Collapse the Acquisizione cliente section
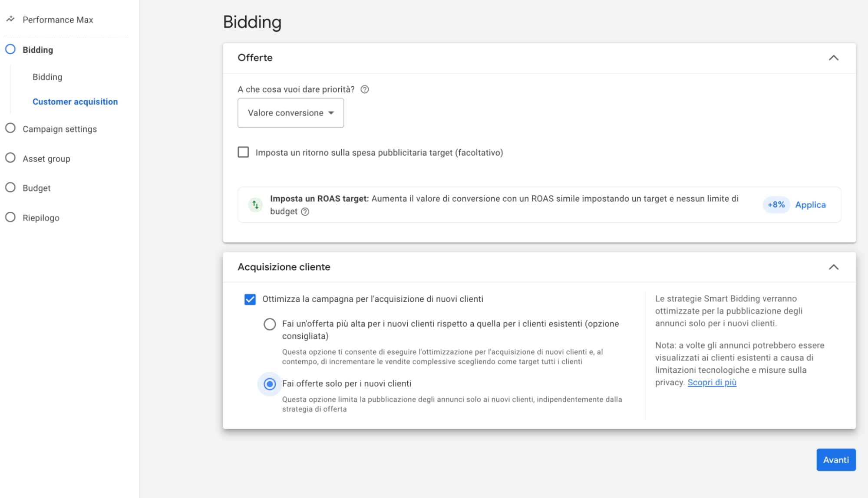This screenshot has width=868, height=498. tap(833, 267)
